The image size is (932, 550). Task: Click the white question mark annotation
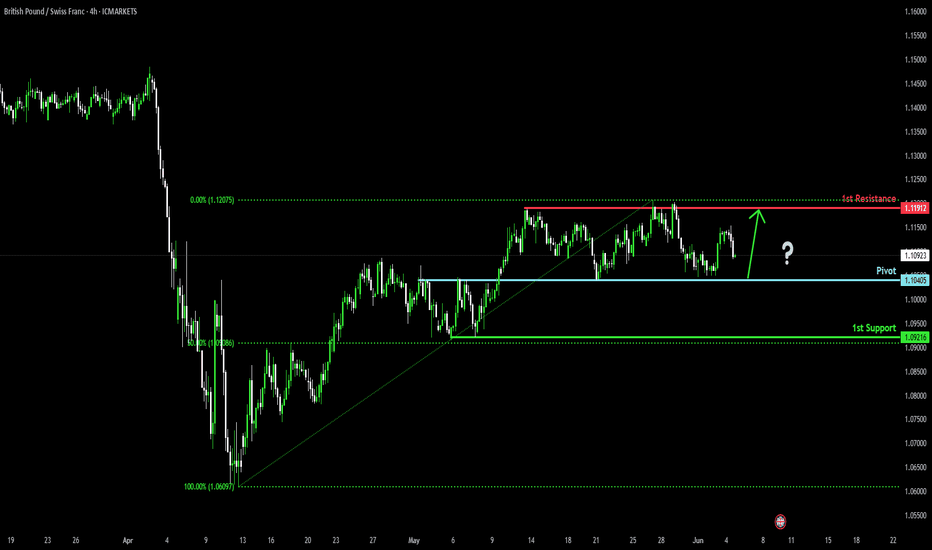(787, 253)
